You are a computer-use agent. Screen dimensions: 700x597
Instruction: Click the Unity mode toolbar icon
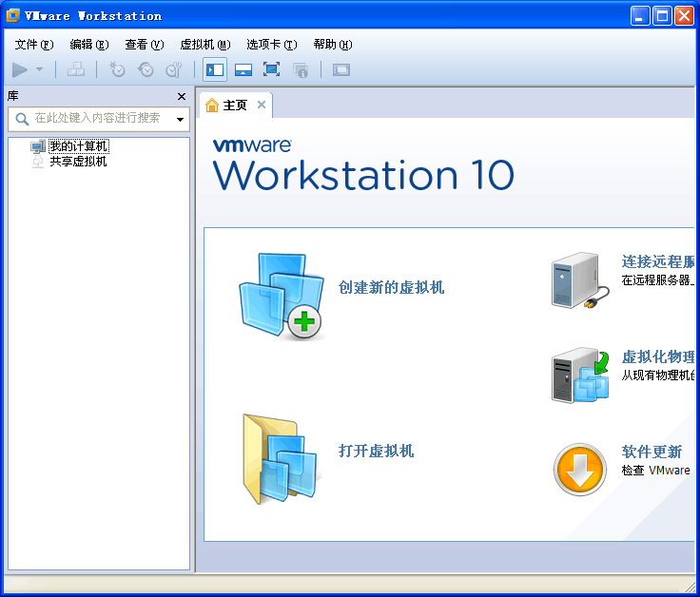pos(301,70)
